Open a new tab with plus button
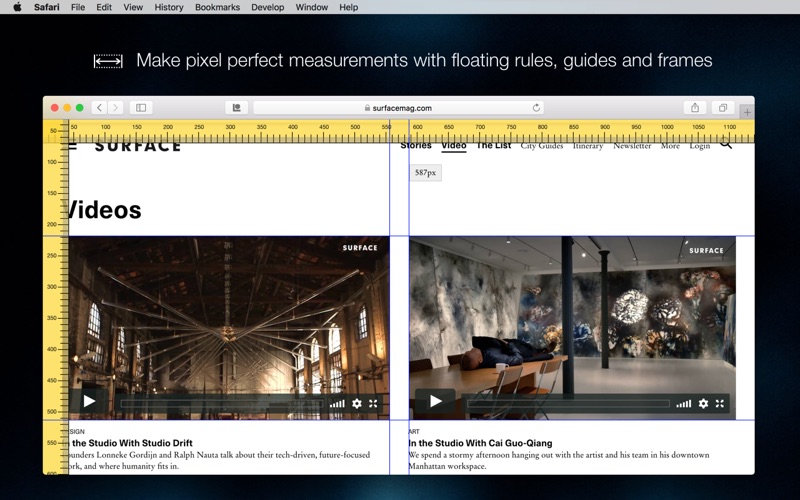 point(747,111)
